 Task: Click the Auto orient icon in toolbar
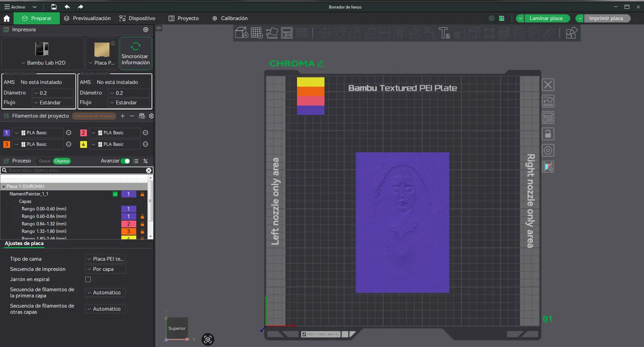(272, 33)
